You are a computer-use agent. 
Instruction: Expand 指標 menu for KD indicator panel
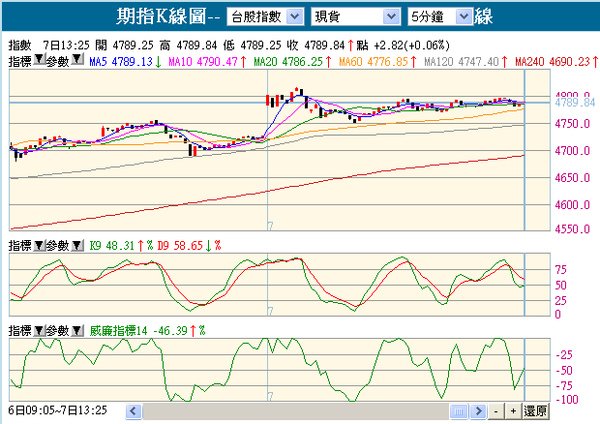[x=39, y=246]
